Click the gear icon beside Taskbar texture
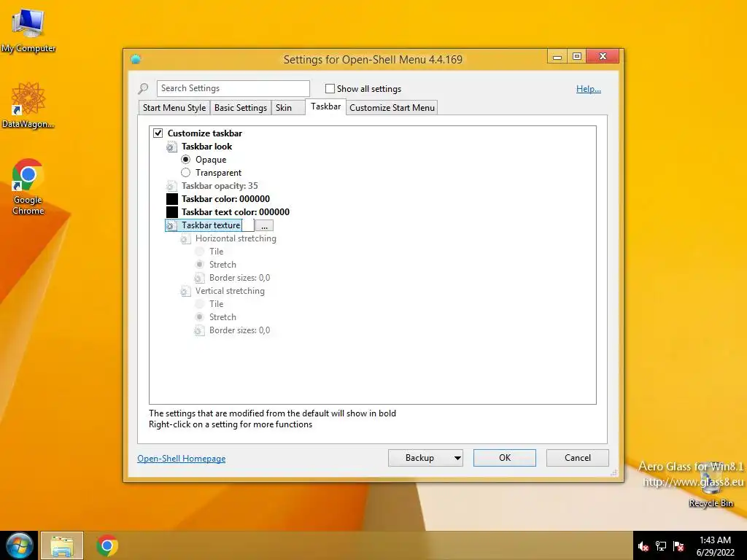 coord(170,225)
